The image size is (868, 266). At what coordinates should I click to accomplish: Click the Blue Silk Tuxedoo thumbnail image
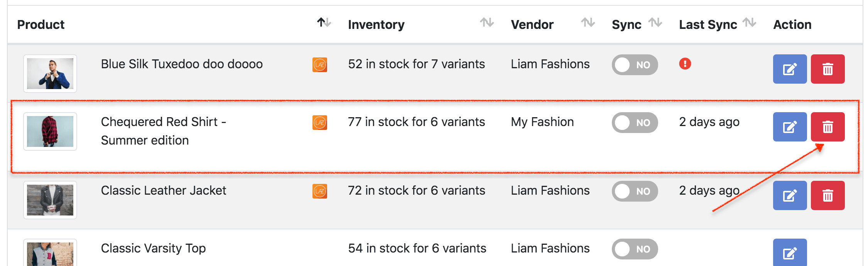click(50, 74)
